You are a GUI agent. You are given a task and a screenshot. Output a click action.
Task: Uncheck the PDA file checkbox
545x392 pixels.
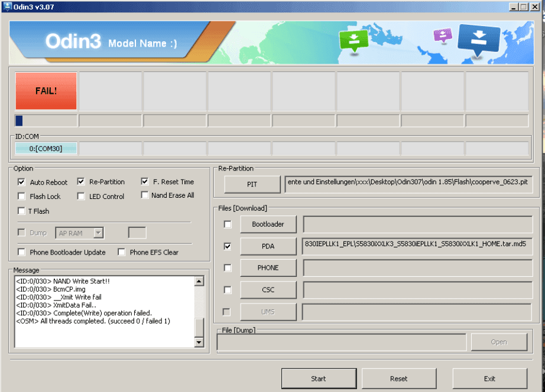point(228,246)
